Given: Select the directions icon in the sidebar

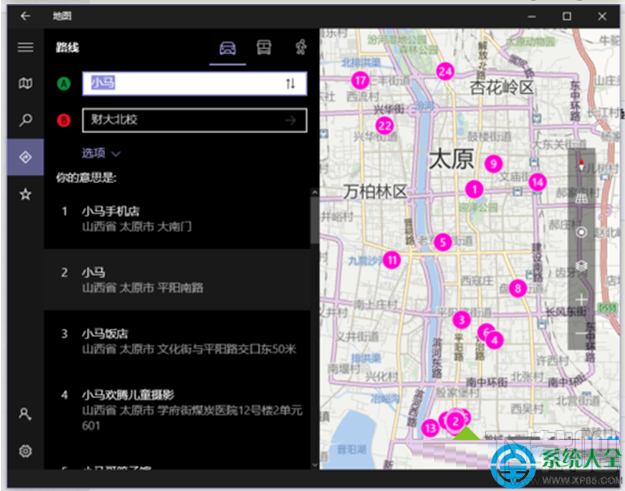Looking at the screenshot, I should [26, 157].
